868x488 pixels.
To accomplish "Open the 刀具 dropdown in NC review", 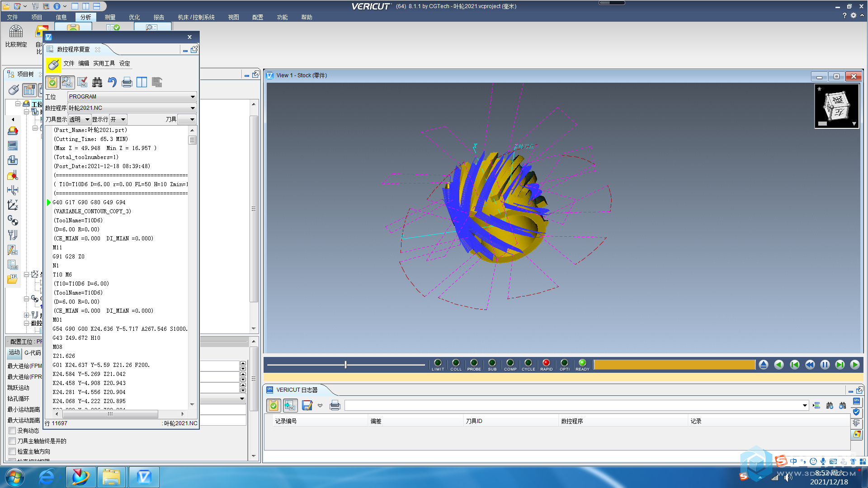I will click(x=187, y=119).
